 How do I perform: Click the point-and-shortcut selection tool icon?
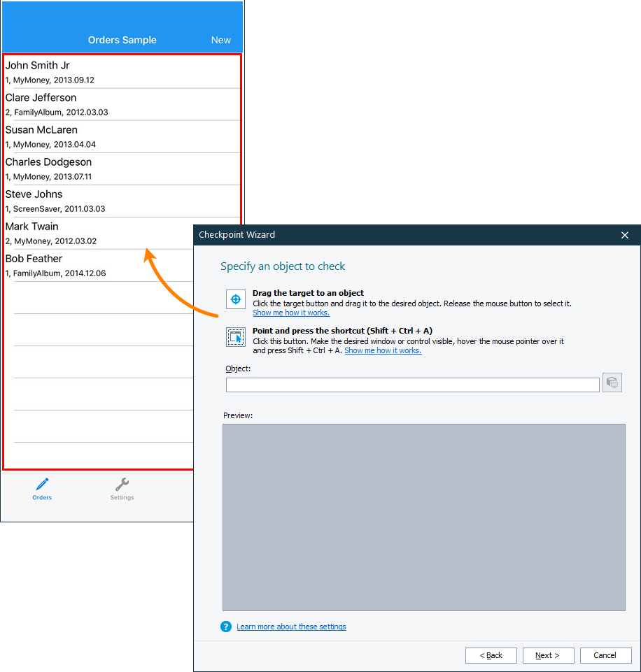(x=235, y=336)
